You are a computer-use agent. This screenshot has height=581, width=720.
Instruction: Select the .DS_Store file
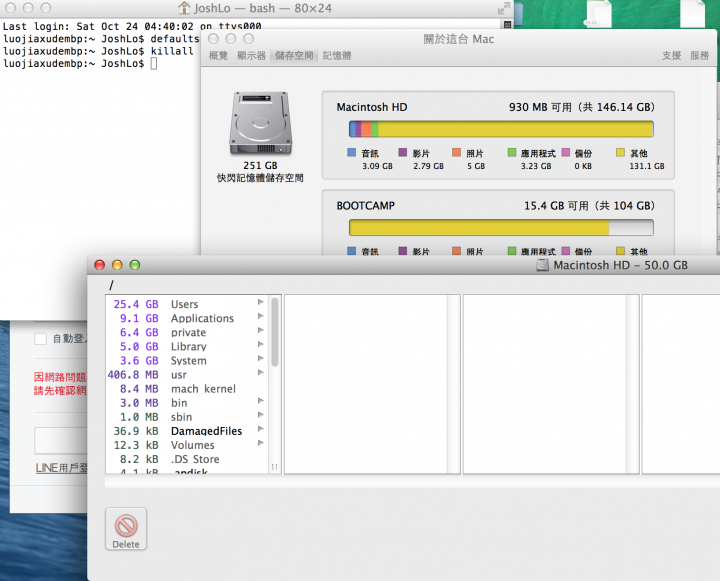[x=187, y=459]
